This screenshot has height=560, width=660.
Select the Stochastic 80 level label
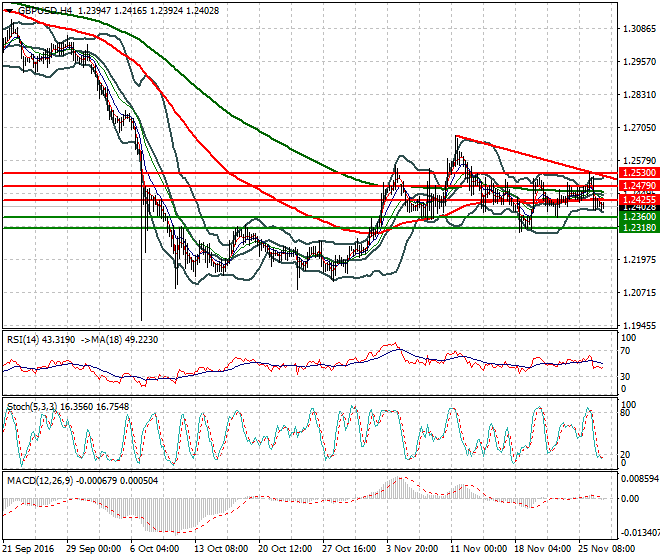point(625,413)
